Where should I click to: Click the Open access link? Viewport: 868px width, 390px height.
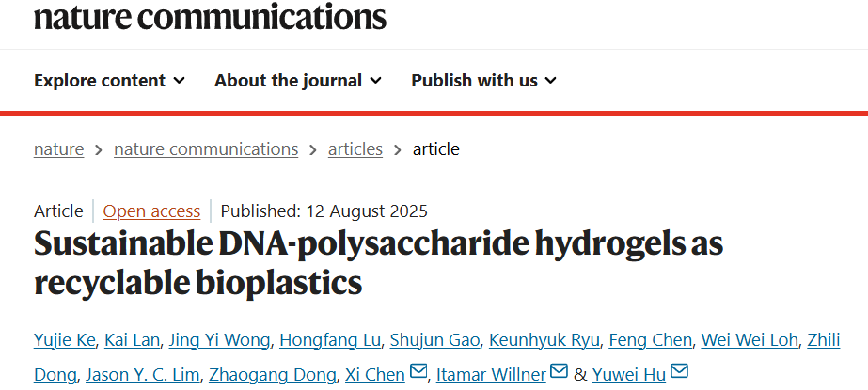151,211
